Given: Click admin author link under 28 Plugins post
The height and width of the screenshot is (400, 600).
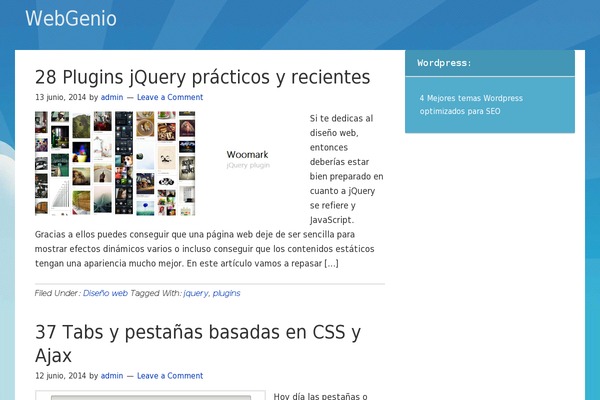Looking at the screenshot, I should coord(112,98).
